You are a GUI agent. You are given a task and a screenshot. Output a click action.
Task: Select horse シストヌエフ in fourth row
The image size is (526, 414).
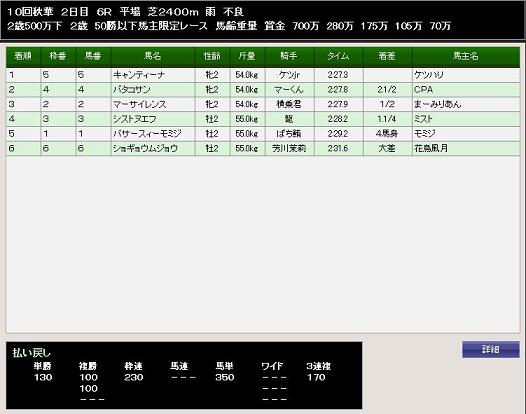tap(135, 119)
